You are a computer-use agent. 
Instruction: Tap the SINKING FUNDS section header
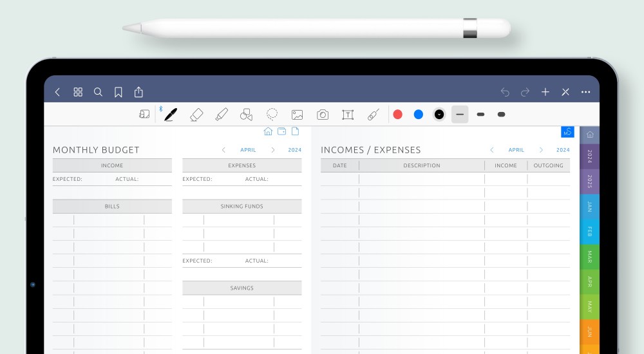(242, 206)
